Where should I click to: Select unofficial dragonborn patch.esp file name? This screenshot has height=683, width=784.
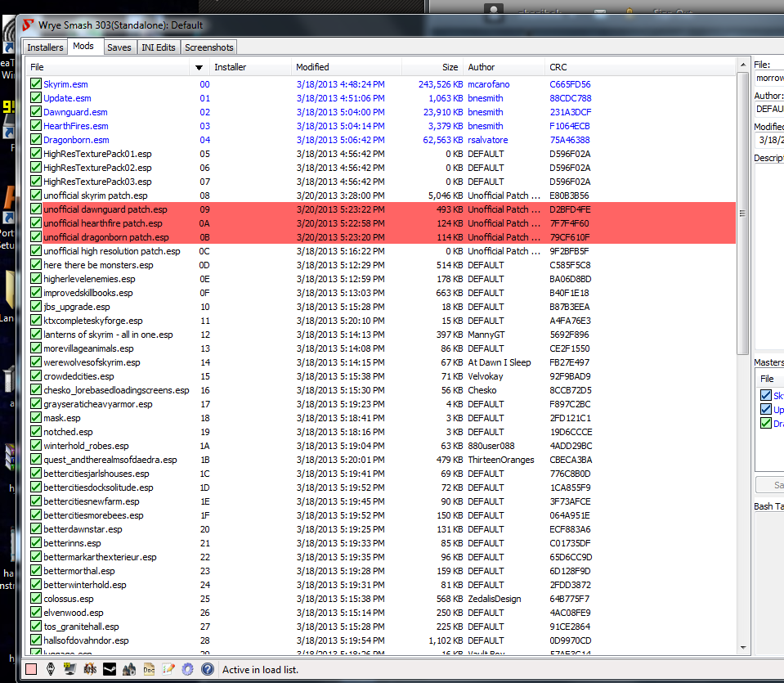click(x=106, y=237)
